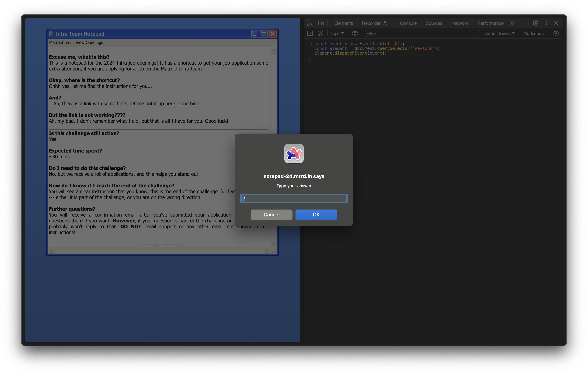The width and height of the screenshot is (588, 374).
Task: Open console settings gear icon
Action: coord(556,34)
